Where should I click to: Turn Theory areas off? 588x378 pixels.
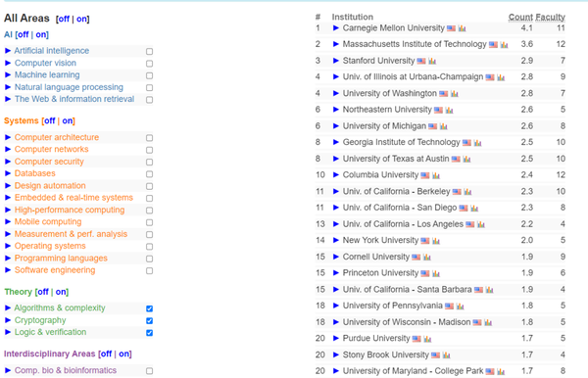point(43,292)
